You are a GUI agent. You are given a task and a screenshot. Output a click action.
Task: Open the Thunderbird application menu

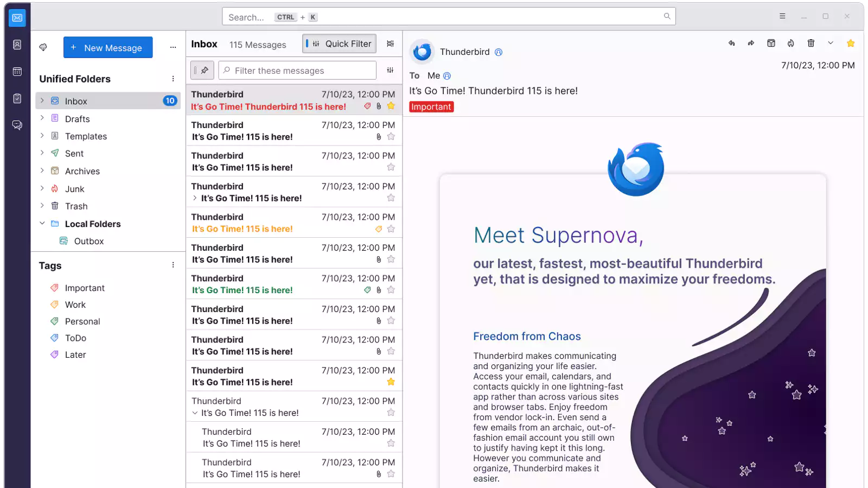pyautogui.click(x=782, y=16)
